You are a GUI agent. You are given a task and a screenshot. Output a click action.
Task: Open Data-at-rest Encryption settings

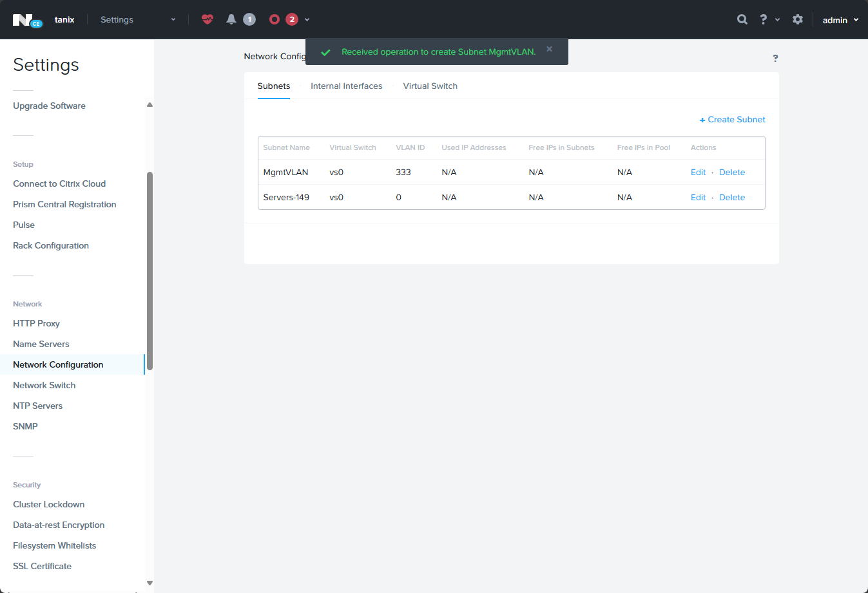[59, 525]
